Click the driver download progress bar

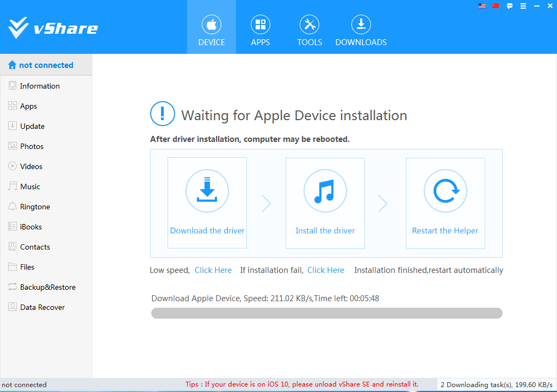[x=327, y=313]
